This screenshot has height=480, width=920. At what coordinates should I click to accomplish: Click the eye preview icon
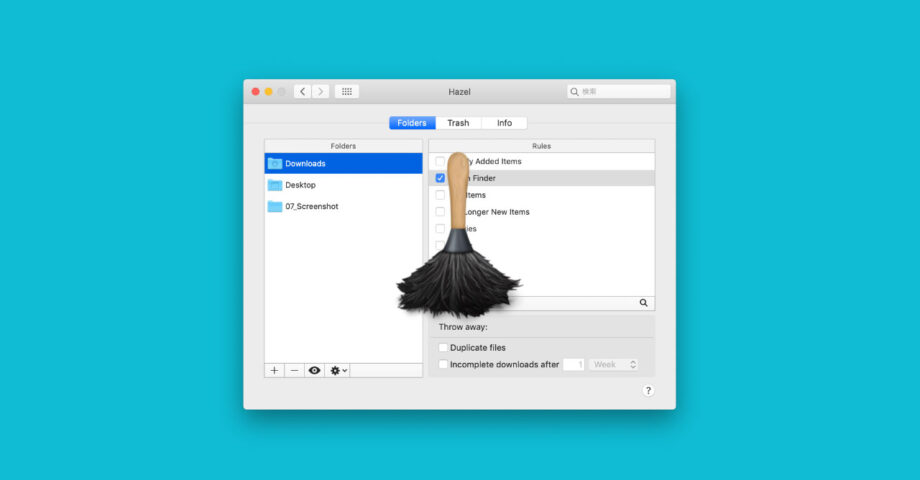[314, 370]
